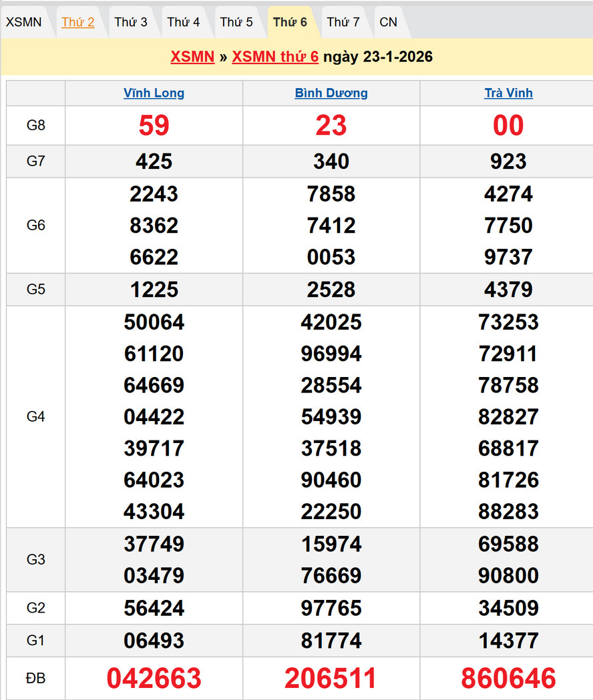This screenshot has width=593, height=700.
Task: Open the Vĩnh Long province link
Action: (154, 93)
